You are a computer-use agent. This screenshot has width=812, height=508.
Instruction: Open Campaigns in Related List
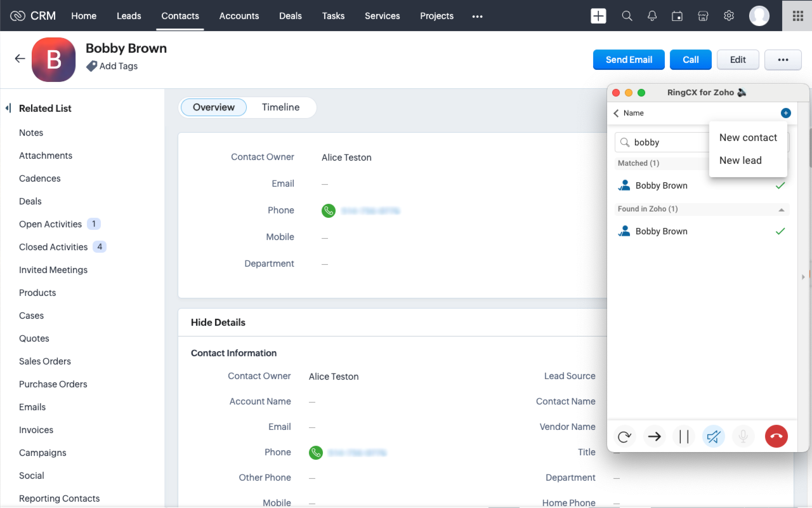(x=43, y=453)
